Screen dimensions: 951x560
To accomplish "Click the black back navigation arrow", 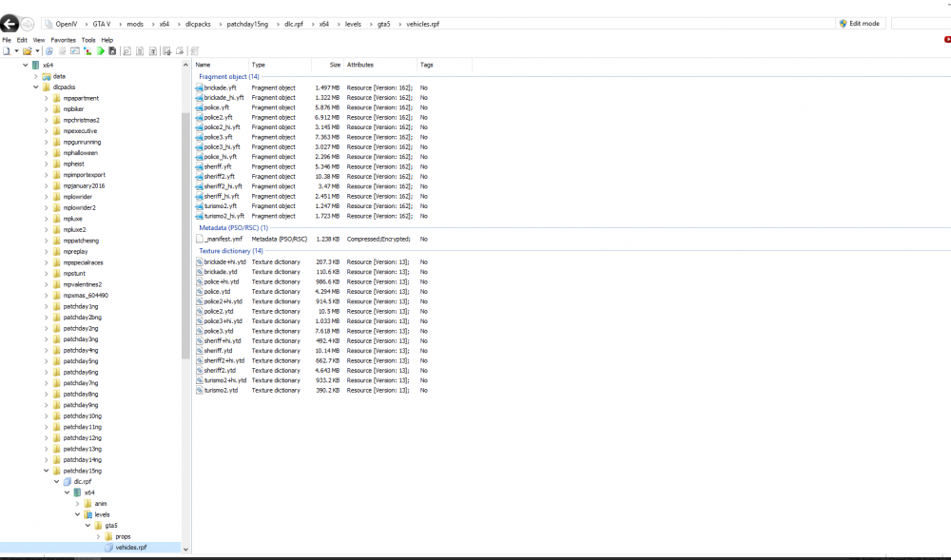I will [x=10, y=24].
